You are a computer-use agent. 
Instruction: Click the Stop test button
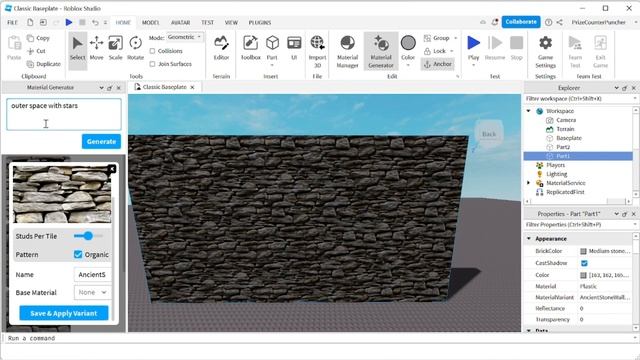(x=516, y=48)
